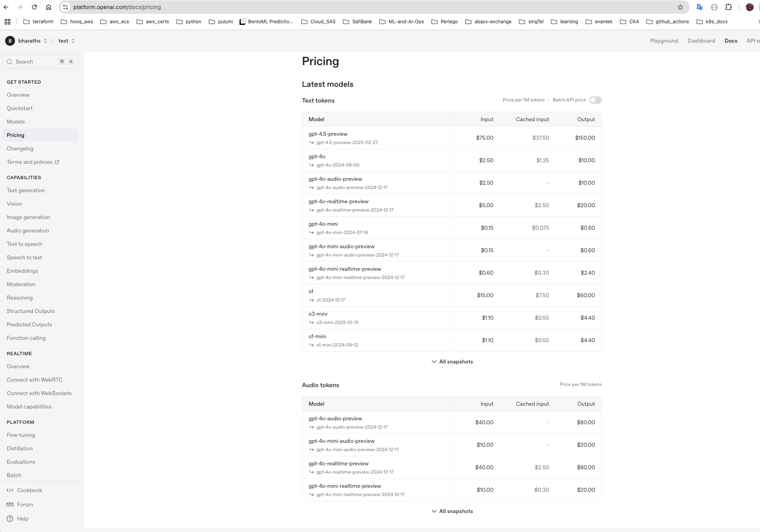Open Help in the sidebar footer
This screenshot has height=532, width=760.
point(18,519)
